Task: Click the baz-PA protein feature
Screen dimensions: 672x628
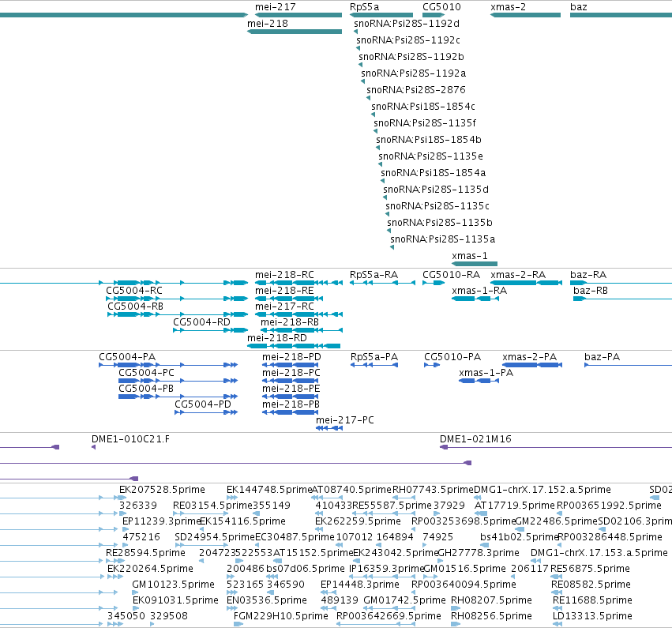Action: click(629, 365)
